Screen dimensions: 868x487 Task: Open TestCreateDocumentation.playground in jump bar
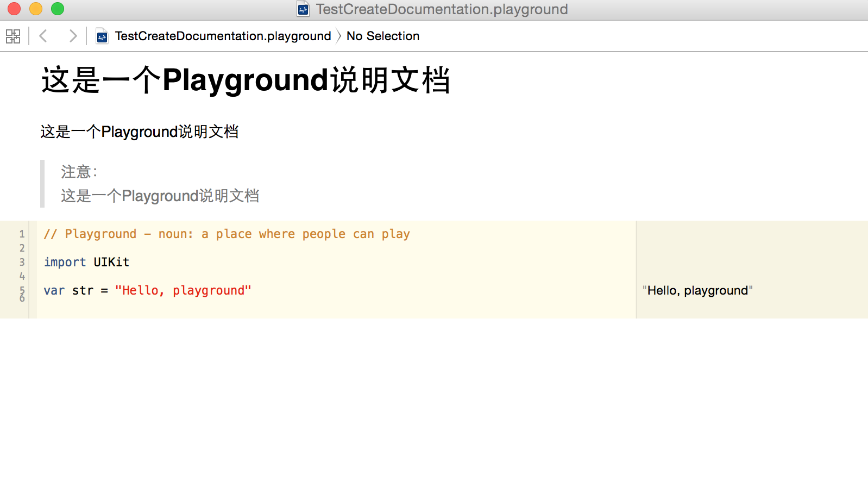223,36
